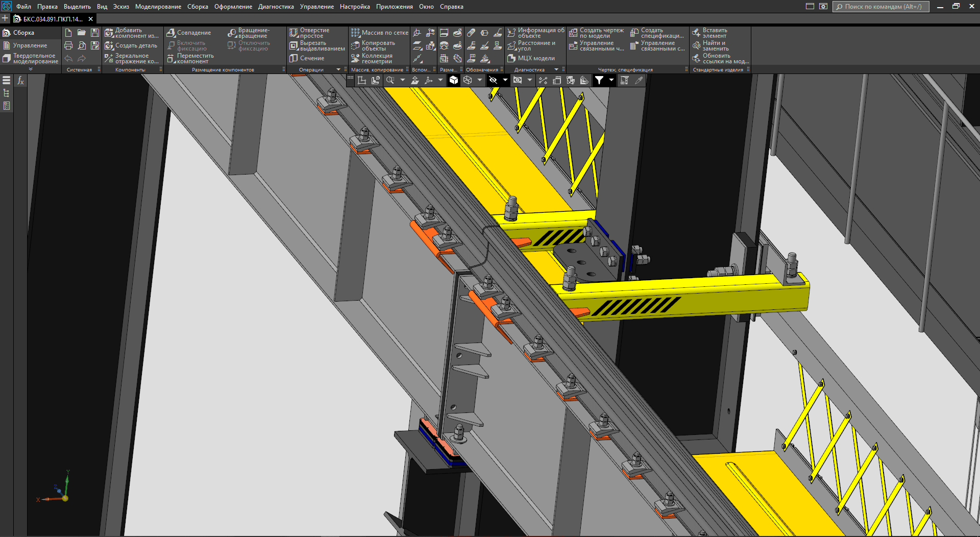Open the Моделирование menu
This screenshot has width=980, height=537.
click(158, 7)
